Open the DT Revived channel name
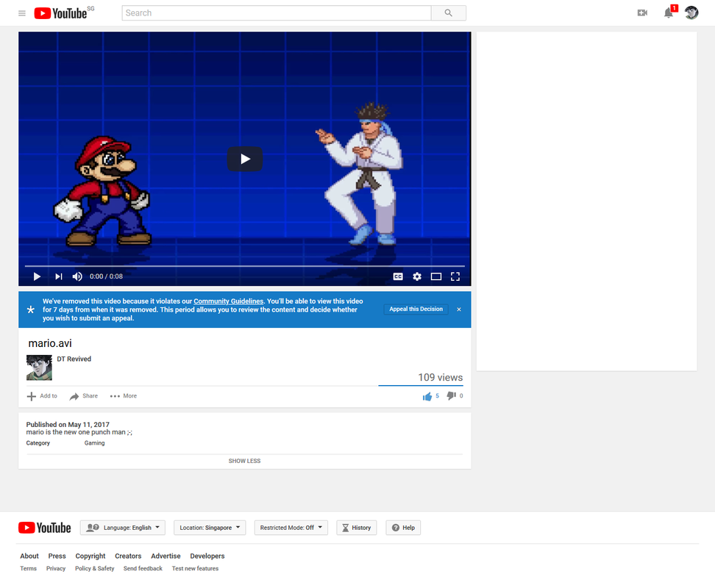The image size is (715, 588). (x=74, y=359)
